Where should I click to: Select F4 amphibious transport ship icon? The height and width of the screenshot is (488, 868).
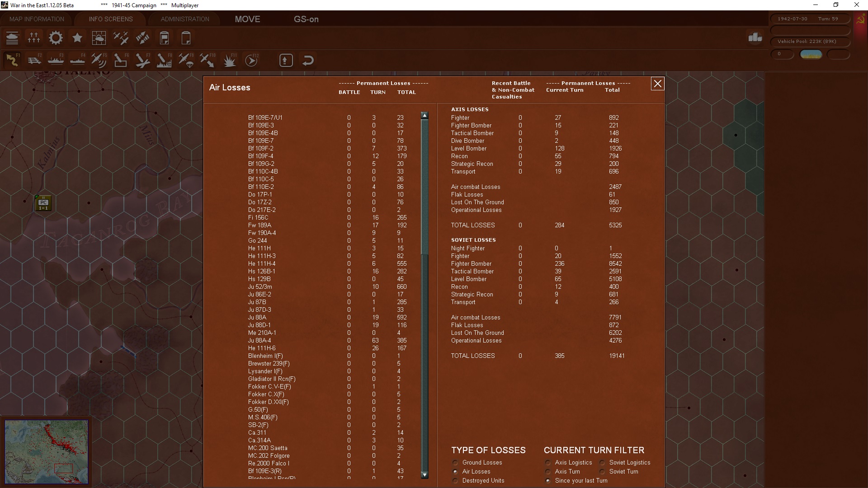77,60
